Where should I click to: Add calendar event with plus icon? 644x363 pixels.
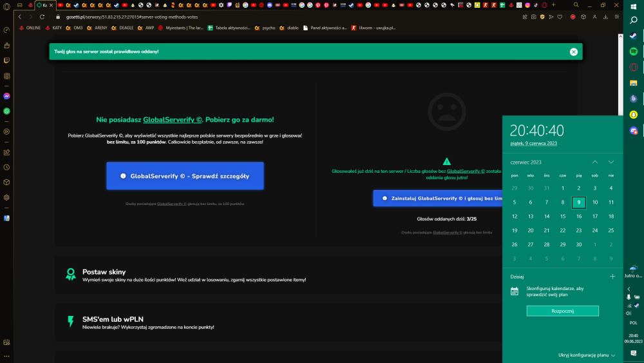click(612, 277)
